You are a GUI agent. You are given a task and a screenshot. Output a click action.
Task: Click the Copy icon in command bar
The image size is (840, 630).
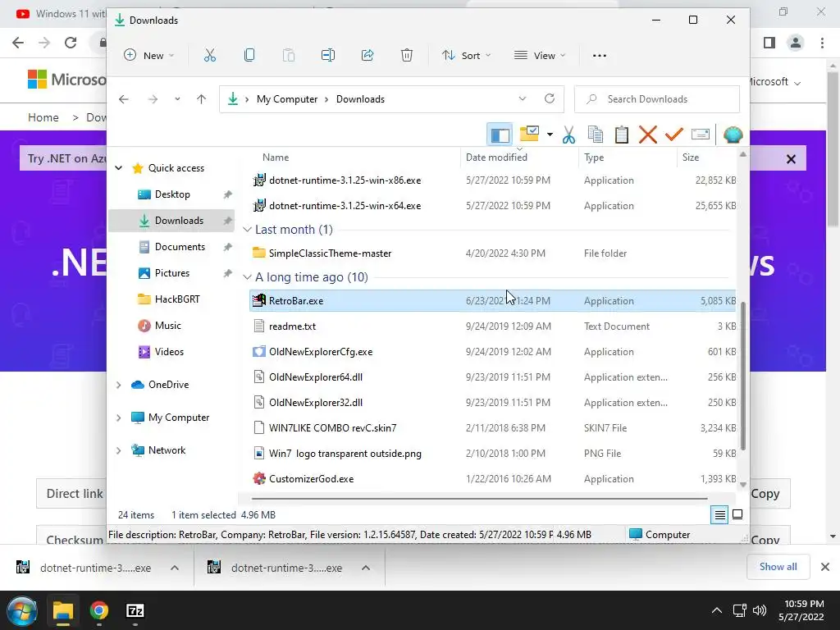point(249,55)
